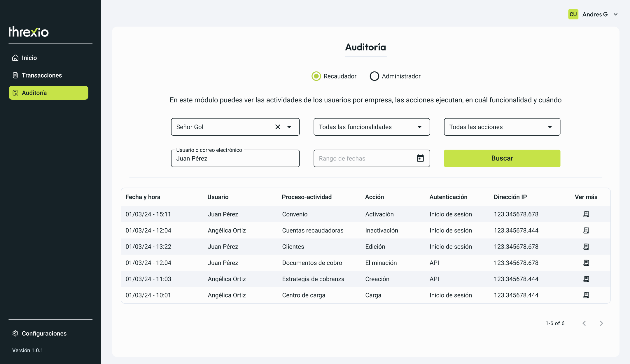630x364 pixels.
Task: Click the 01/03/24 - 11:03 cell
Action: [148, 279]
